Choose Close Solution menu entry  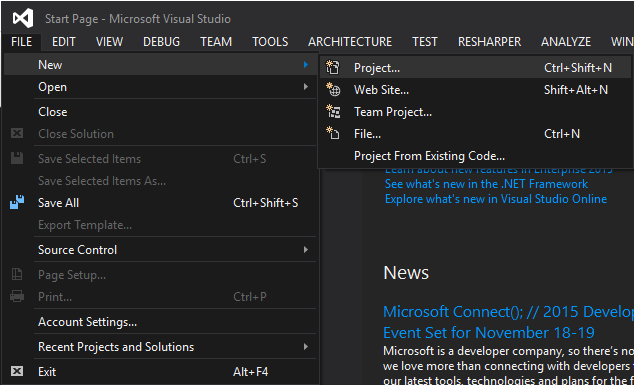161,133
